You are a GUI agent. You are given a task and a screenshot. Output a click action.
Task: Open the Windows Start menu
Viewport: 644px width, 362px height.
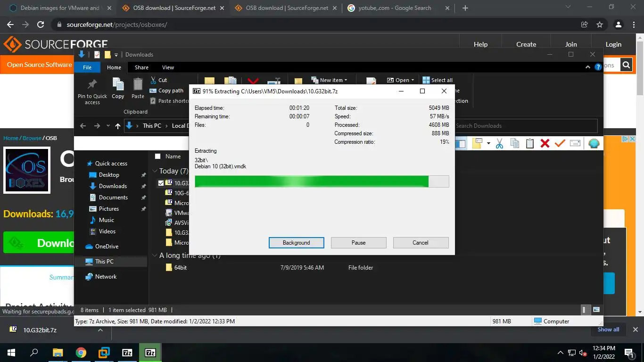pos(11,353)
